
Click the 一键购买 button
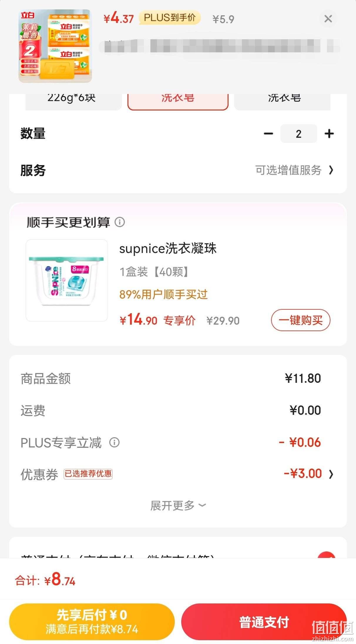[300, 320]
